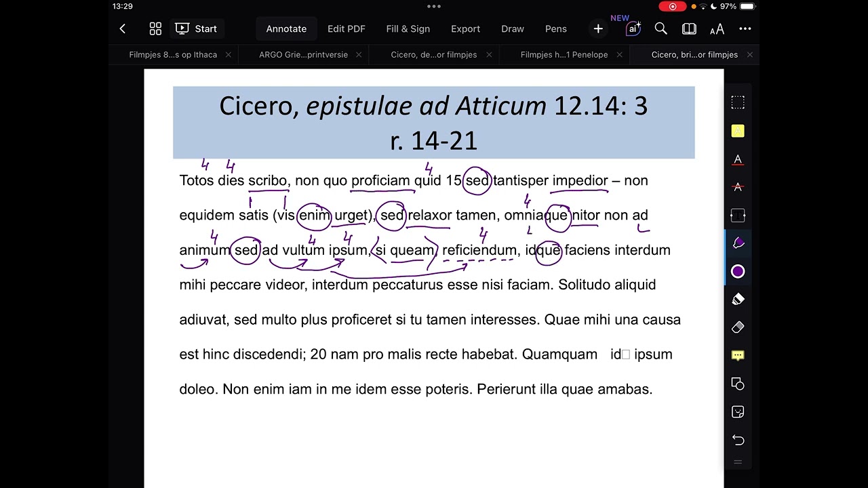This screenshot has width=868, height=488.
Task: Tap the toolbar drag handle
Action: point(738,462)
